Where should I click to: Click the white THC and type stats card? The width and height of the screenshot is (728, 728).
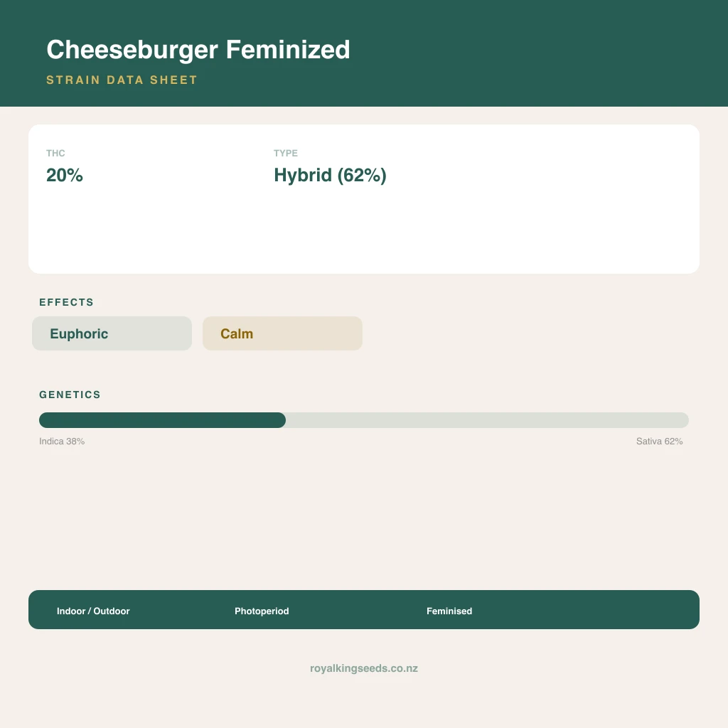tap(364, 199)
